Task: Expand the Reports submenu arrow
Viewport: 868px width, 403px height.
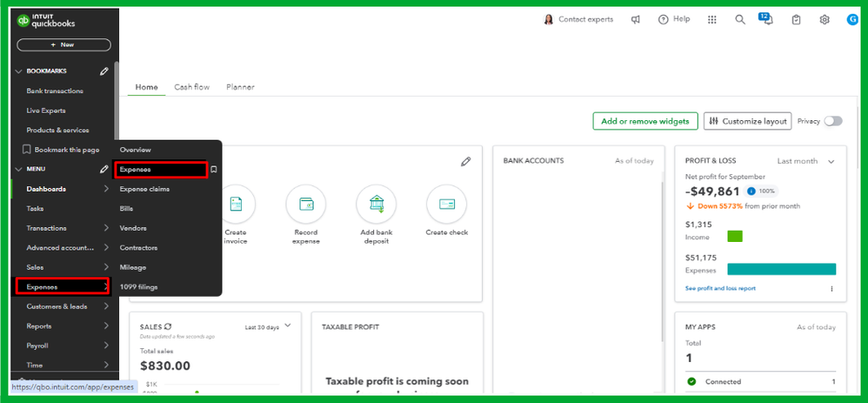Action: [x=106, y=326]
